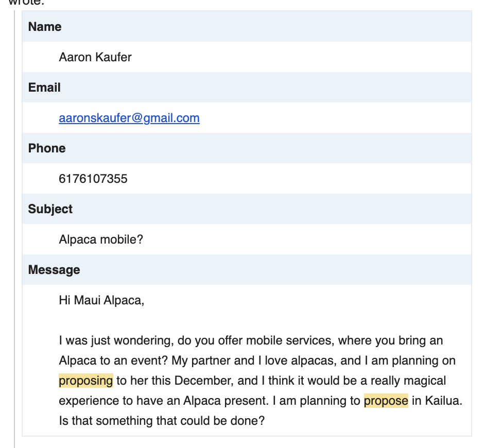Click the Subject header label
This screenshot has height=448, width=485.
tap(50, 209)
